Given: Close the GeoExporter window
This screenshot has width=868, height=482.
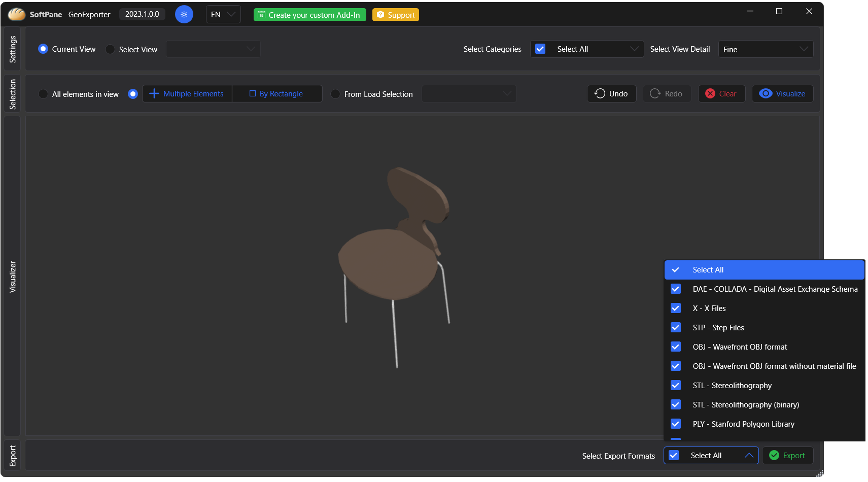Looking at the screenshot, I should point(809,11).
